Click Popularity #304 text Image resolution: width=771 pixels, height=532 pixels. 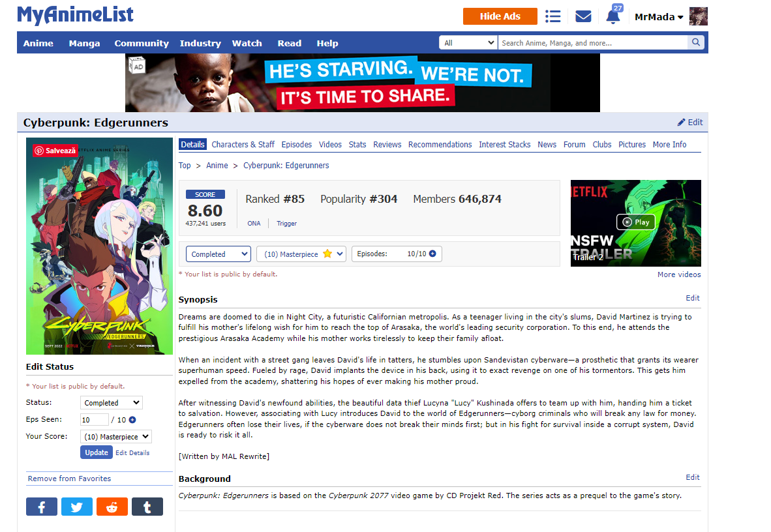(359, 199)
